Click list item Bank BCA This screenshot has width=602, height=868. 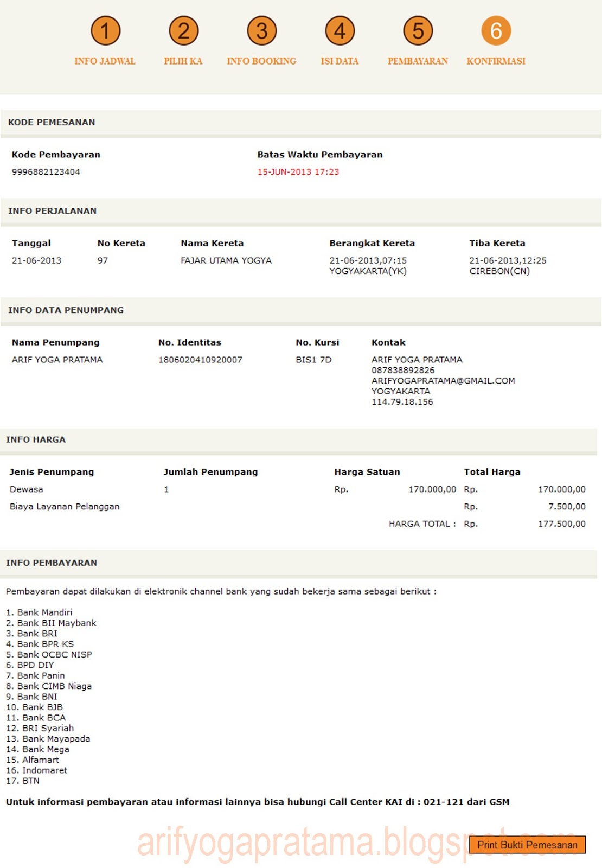pos(44,718)
